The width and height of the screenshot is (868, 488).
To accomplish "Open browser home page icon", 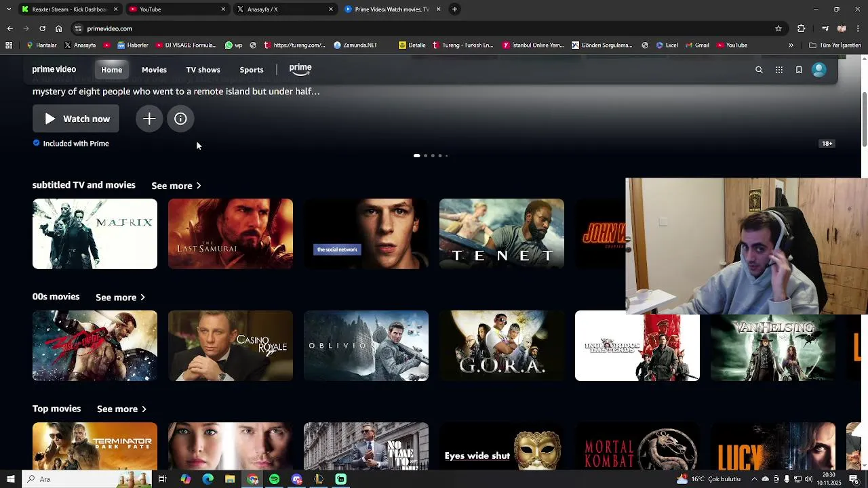I will [x=58, y=28].
